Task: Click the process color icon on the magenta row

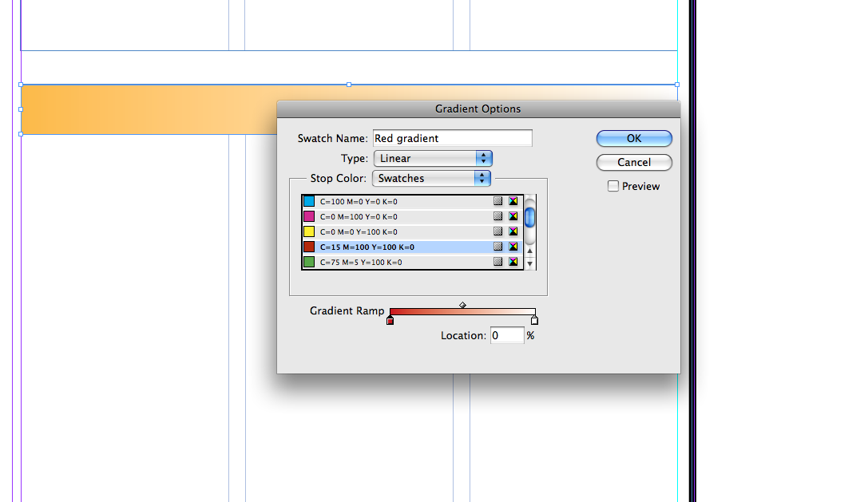Action: (x=497, y=216)
